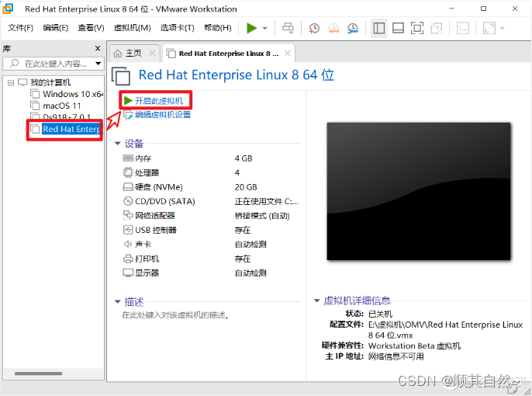This screenshot has height=396, width=532.
Task: Toggle the library sidebar view icon
Action: [x=378, y=28]
